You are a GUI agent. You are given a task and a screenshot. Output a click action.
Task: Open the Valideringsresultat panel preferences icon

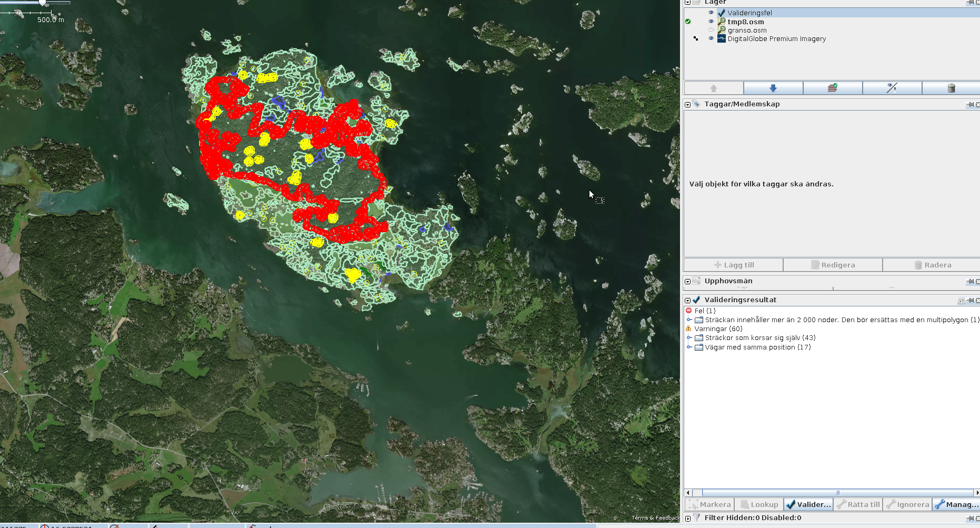tap(961, 301)
